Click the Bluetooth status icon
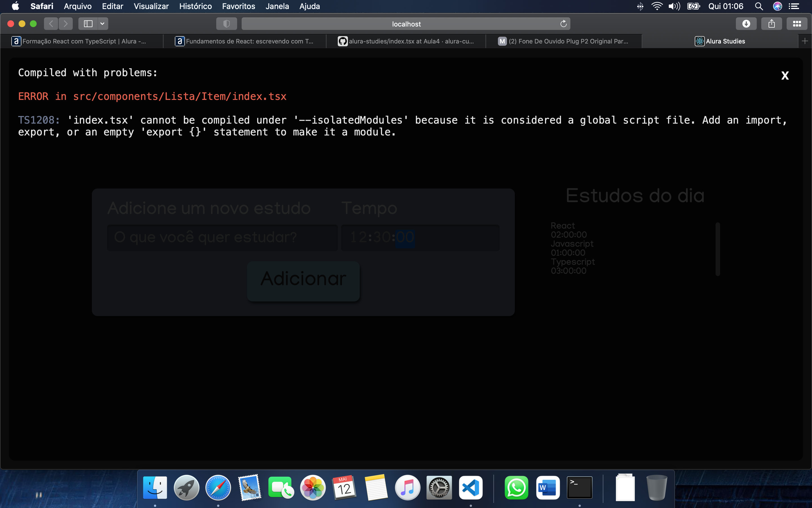 640,6
